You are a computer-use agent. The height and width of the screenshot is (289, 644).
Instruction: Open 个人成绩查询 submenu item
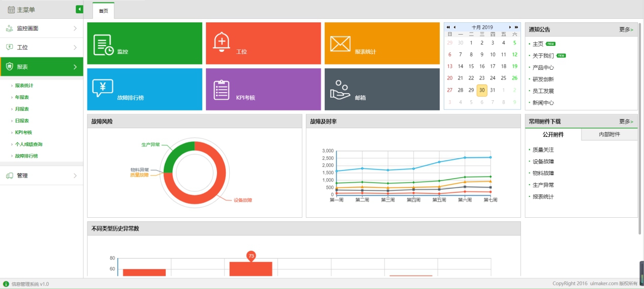coord(28,144)
